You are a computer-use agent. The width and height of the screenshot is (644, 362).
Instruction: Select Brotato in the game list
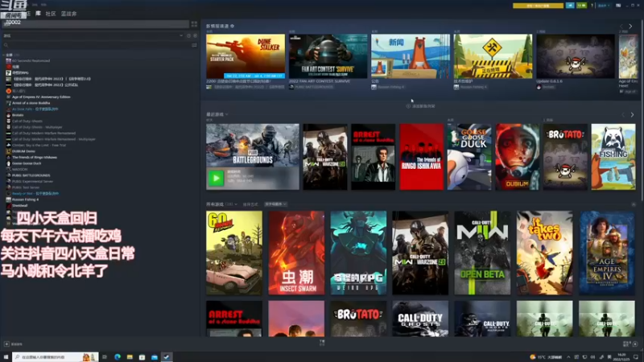(x=18, y=115)
